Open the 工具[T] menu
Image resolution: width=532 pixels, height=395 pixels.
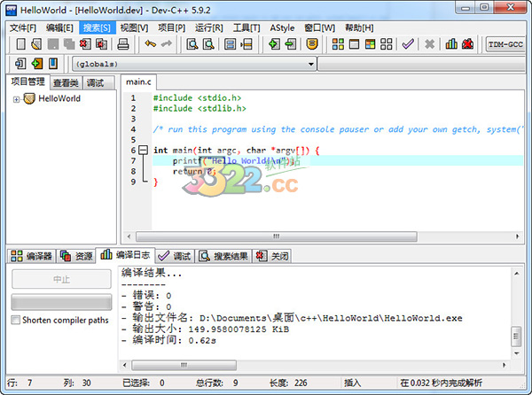(246, 27)
